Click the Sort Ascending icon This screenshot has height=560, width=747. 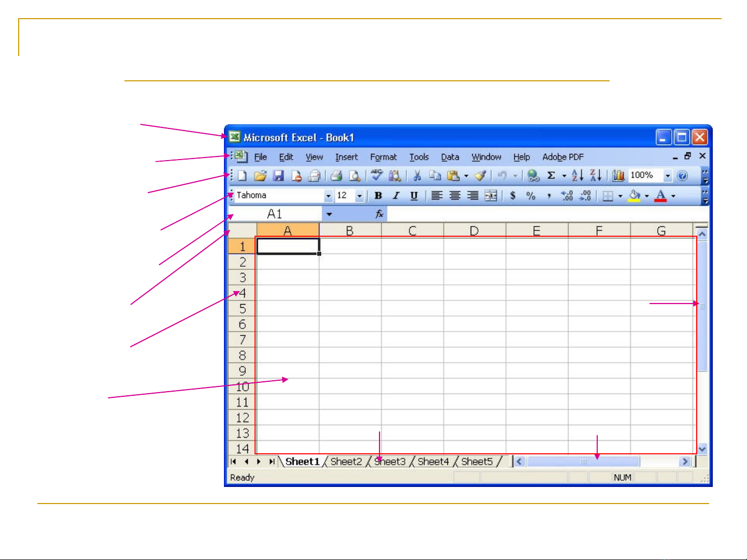pos(577,176)
